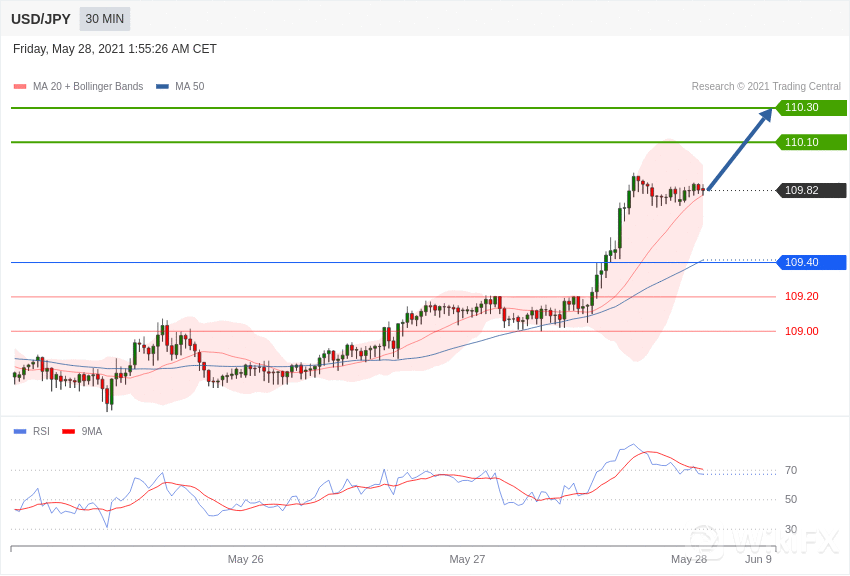Click the USD/JPY symbol title
This screenshot has height=576, width=850.
pos(41,19)
